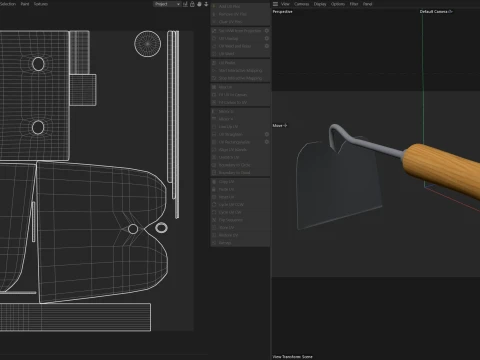Click the Restore UV command
480x360 pixels.
tap(240, 235)
